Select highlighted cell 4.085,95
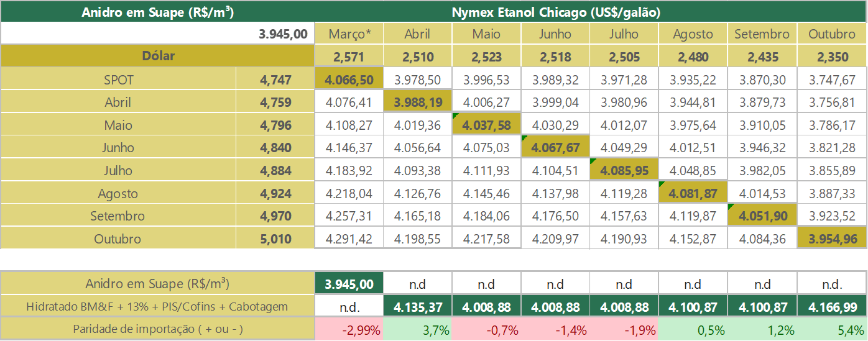The image size is (868, 341). point(624,171)
